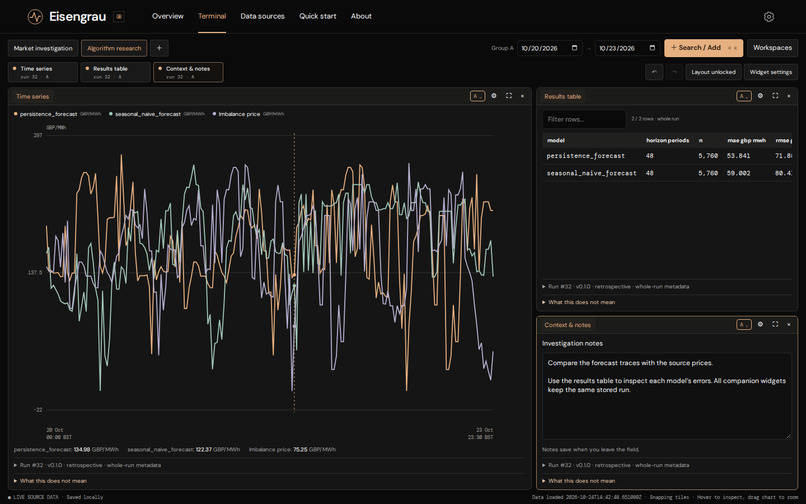Close the Results table widget
This screenshot has width=806, height=504.
point(789,96)
